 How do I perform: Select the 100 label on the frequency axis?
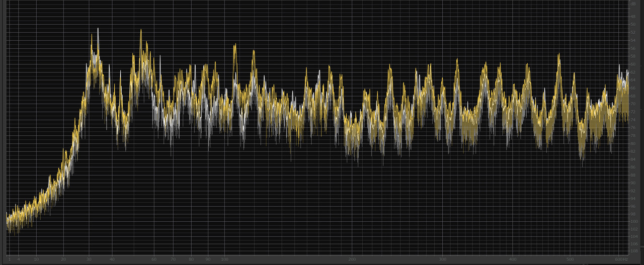tap(224, 259)
